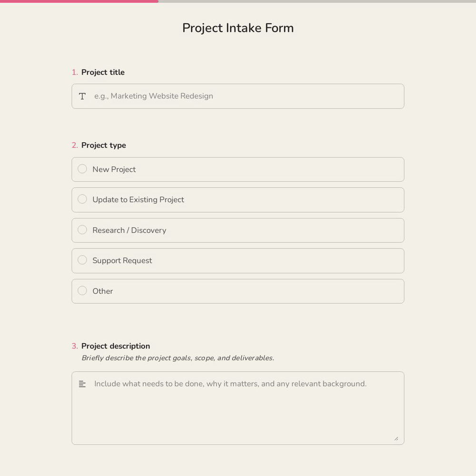Click inside the project description text area
The image size is (476, 476).
tap(238, 408)
